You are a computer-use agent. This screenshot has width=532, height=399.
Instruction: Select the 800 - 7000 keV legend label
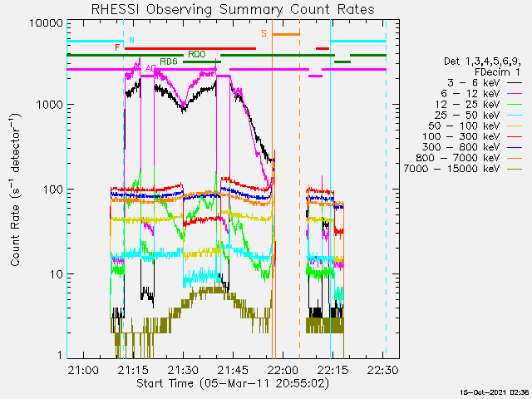pos(458,158)
